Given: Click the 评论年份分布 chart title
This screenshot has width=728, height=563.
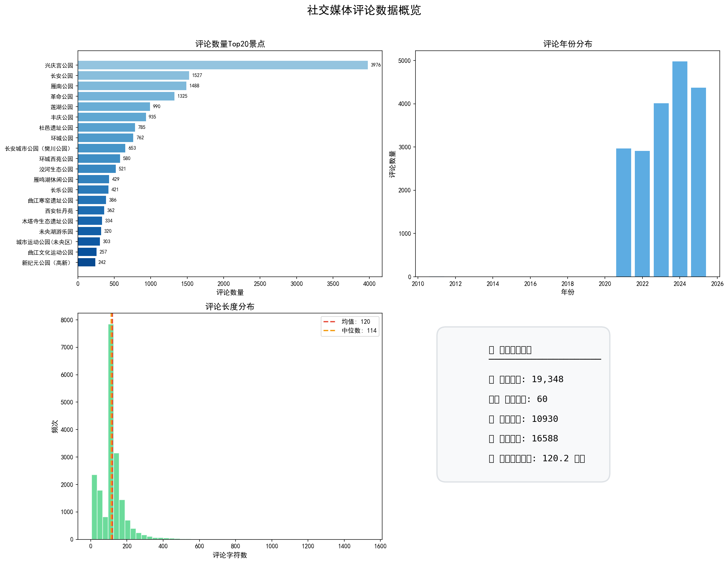Looking at the screenshot, I should point(567,44).
